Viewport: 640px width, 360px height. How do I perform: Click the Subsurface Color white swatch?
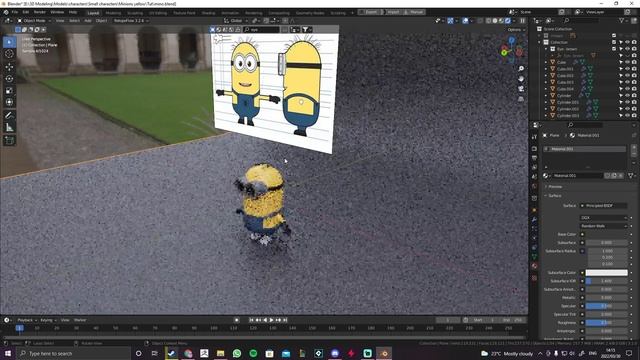pos(607,273)
